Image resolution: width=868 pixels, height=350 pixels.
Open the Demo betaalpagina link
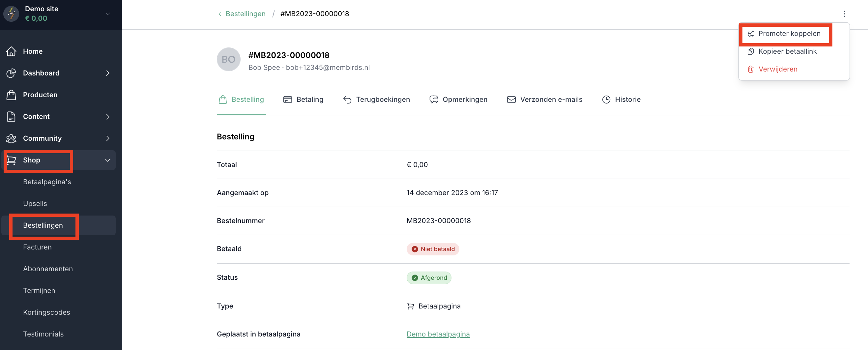coord(438,334)
